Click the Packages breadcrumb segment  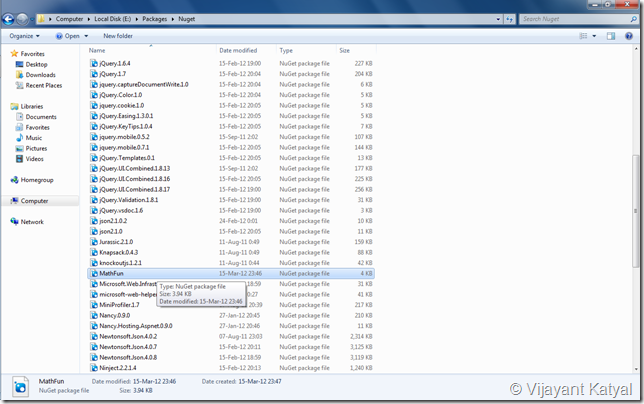pos(154,19)
